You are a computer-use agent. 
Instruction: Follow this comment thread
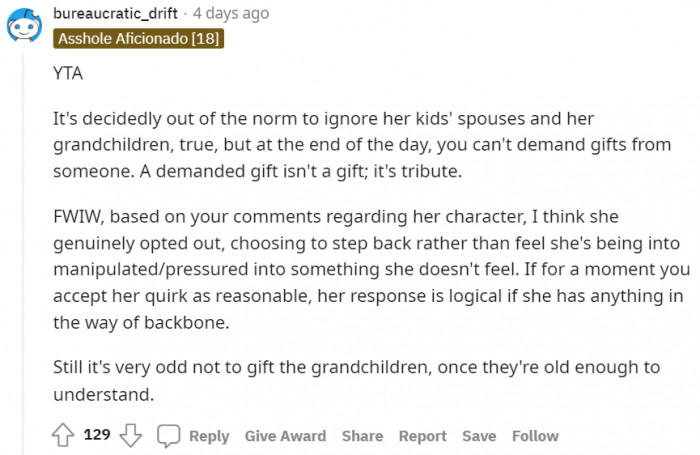coord(535,436)
